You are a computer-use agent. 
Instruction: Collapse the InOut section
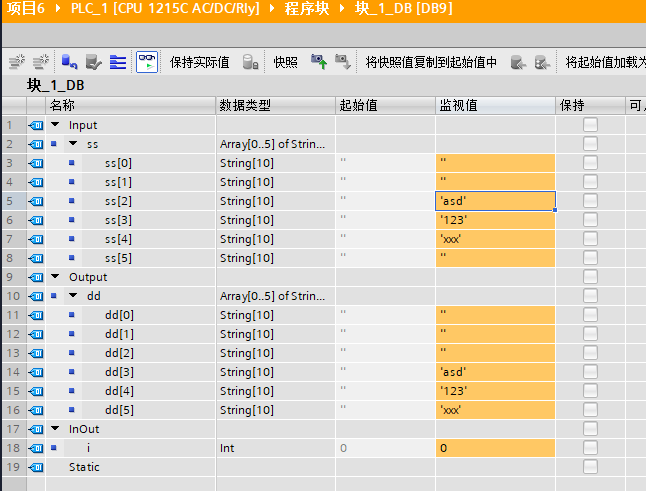click(x=56, y=429)
